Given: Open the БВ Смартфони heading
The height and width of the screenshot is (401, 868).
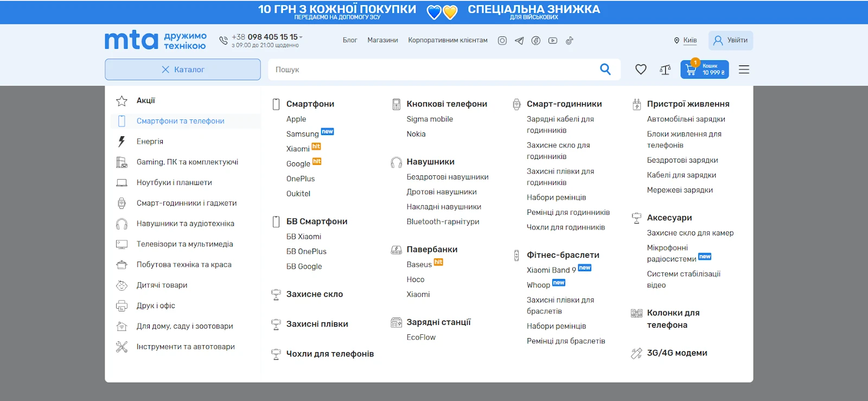Looking at the screenshot, I should tap(317, 221).
